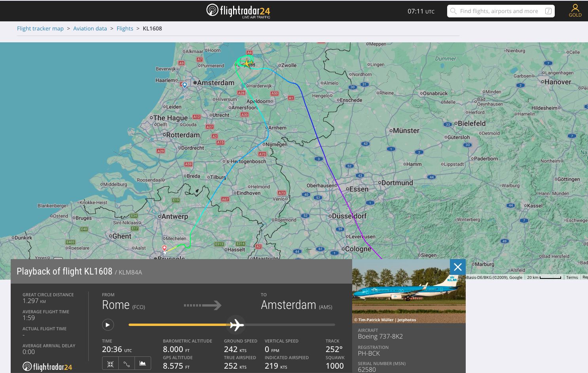This screenshot has width=588, height=373.
Task: Click the search magnifier icon
Action: 453,11
